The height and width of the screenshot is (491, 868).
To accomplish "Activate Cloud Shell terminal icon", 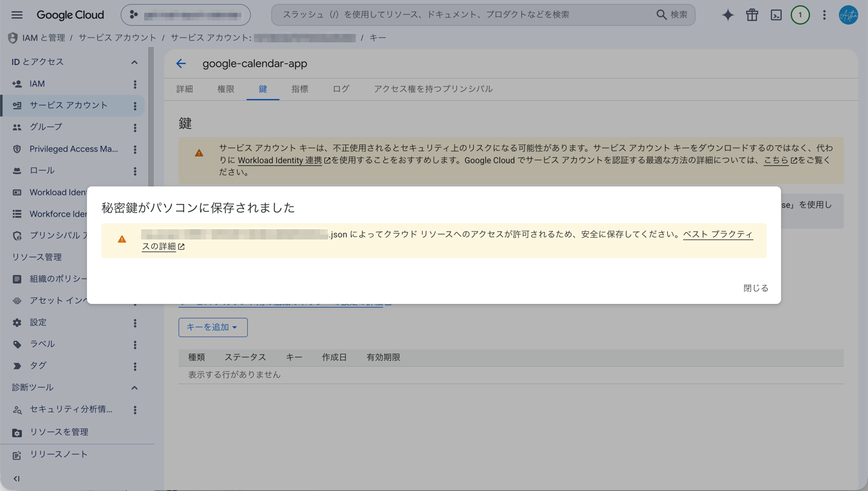I will click(776, 15).
